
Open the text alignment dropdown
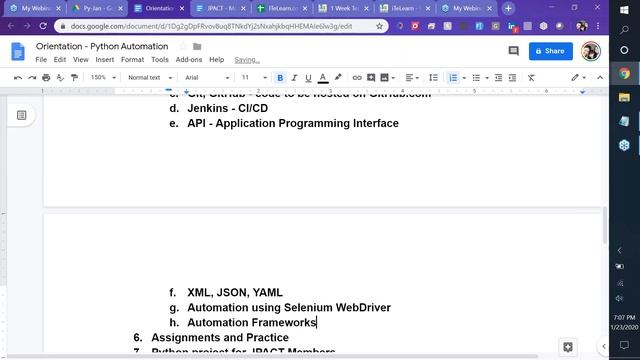coord(412,78)
